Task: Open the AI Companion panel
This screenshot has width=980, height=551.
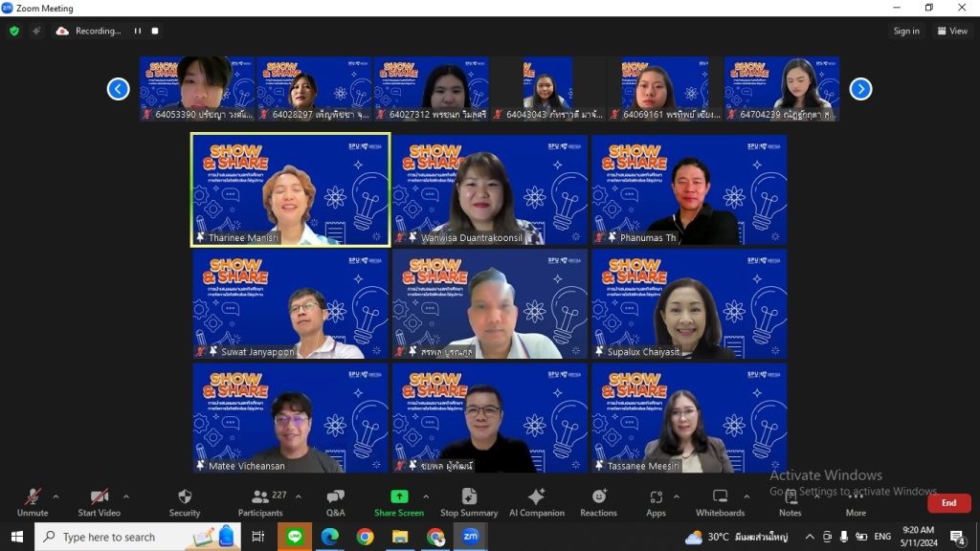Action: click(536, 503)
